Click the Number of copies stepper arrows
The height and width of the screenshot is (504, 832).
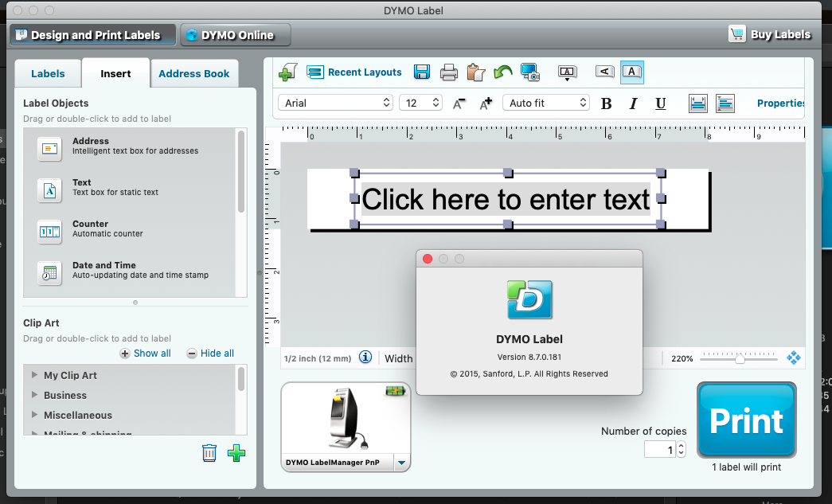pos(682,449)
